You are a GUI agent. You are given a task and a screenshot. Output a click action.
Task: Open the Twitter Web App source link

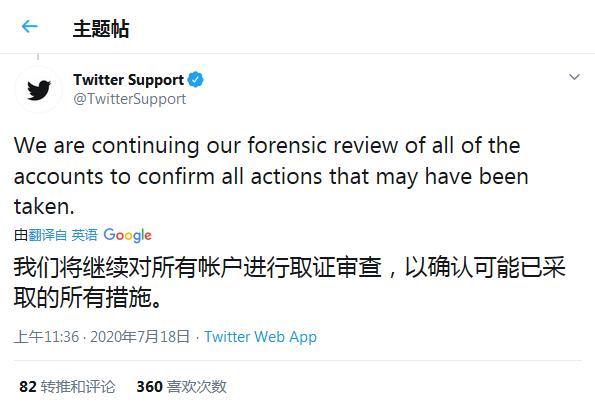(260, 337)
